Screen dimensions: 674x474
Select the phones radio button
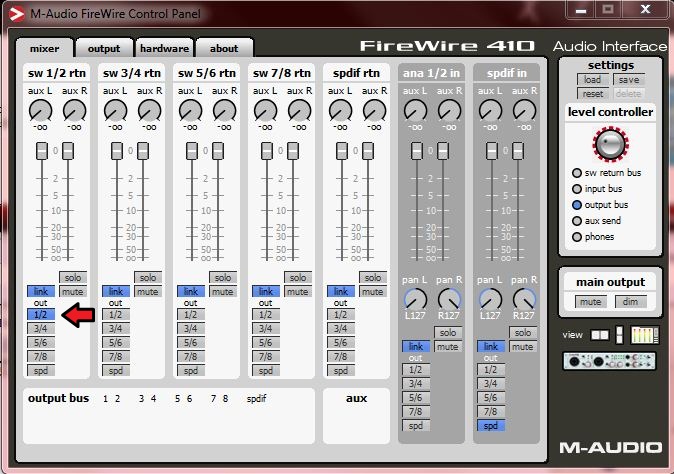(577, 237)
